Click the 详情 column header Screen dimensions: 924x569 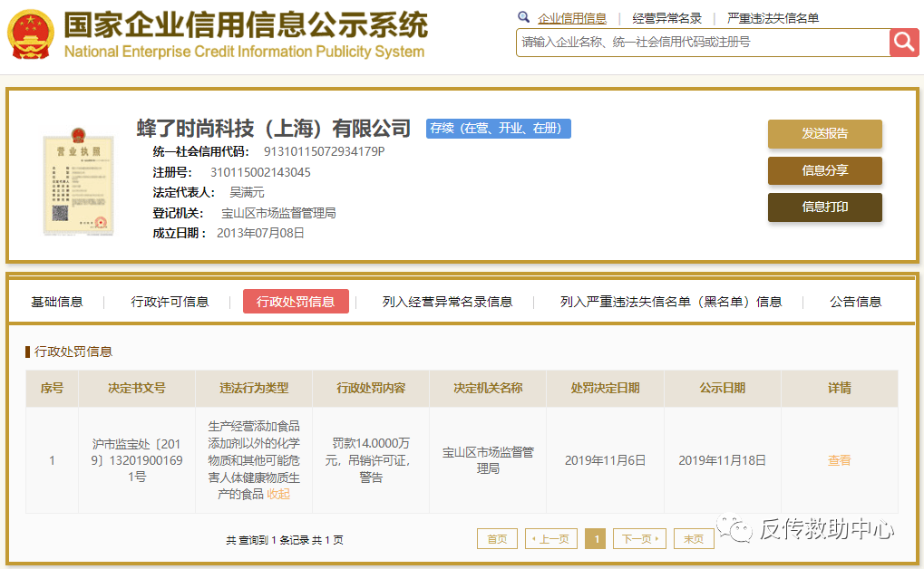(x=839, y=388)
